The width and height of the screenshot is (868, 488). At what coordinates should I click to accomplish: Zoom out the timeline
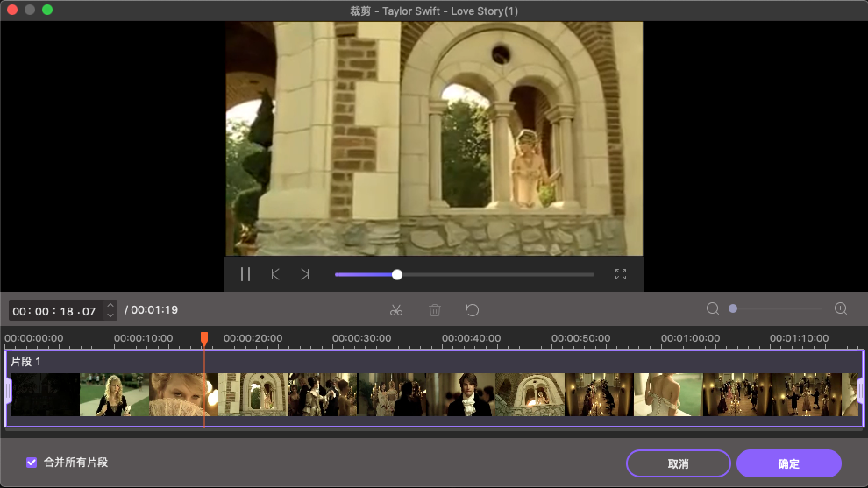click(x=713, y=308)
